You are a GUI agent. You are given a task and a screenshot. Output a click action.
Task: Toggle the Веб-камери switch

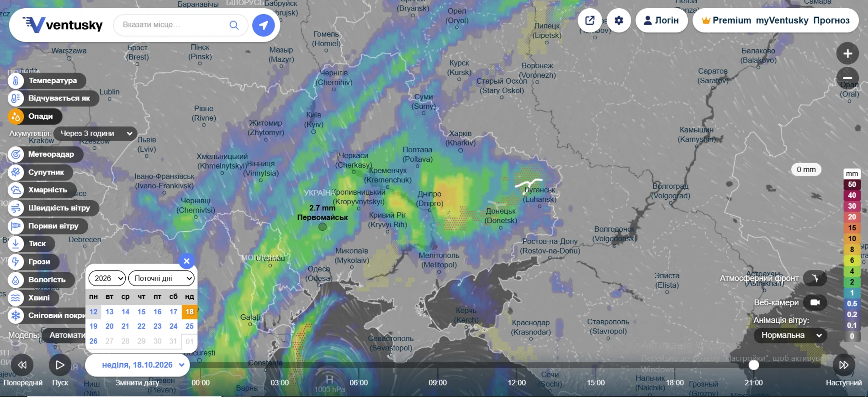pyautogui.click(x=815, y=302)
